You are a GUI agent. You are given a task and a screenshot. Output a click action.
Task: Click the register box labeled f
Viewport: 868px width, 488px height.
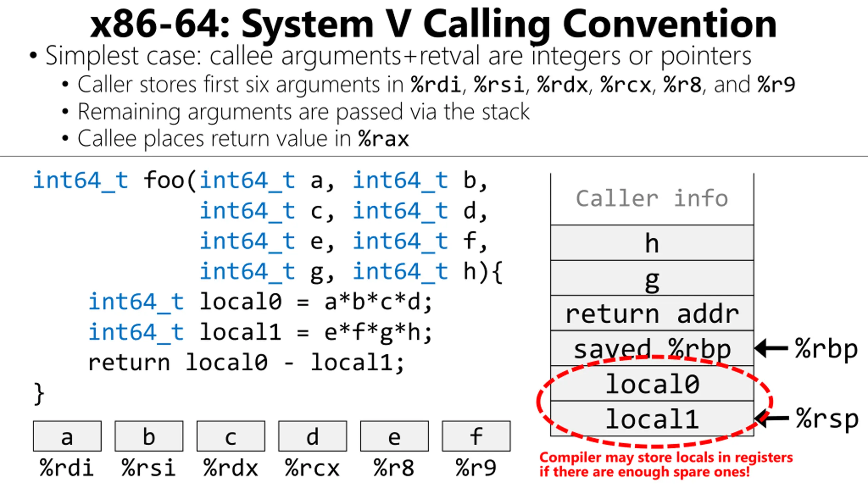point(476,436)
